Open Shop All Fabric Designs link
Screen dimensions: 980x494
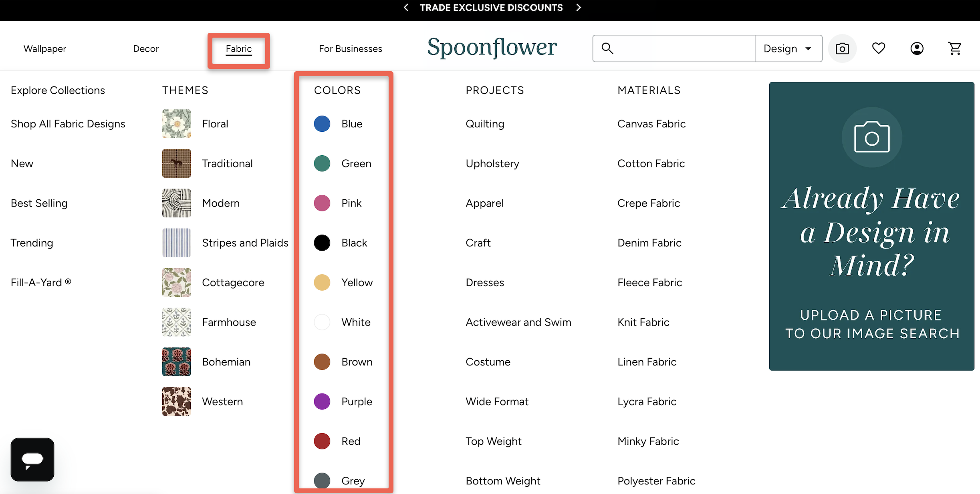68,124
